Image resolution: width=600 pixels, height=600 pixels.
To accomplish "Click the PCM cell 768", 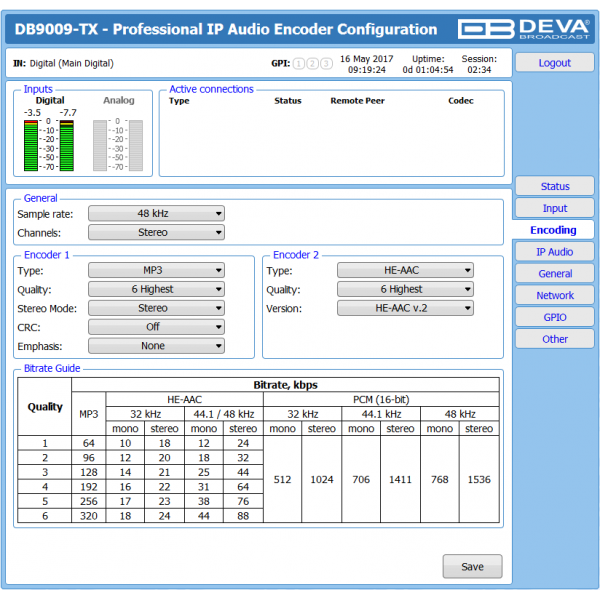I will [440, 479].
